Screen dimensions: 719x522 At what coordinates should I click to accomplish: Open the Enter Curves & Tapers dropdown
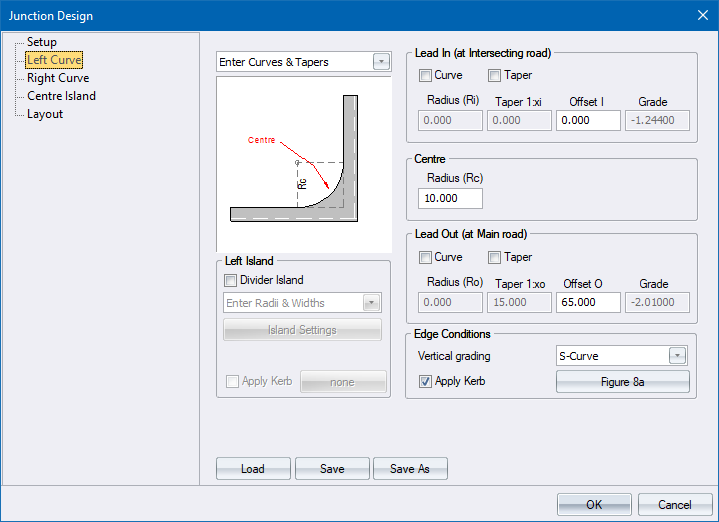(381, 62)
